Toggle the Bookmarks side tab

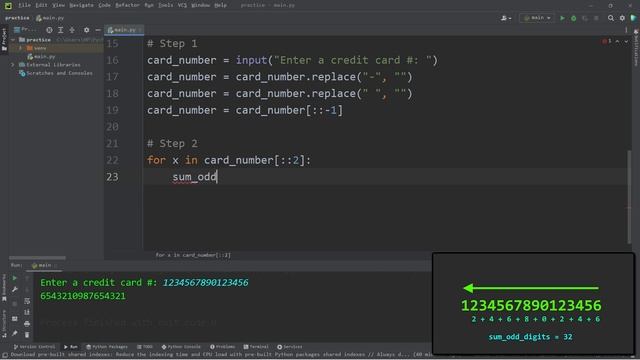point(4,288)
